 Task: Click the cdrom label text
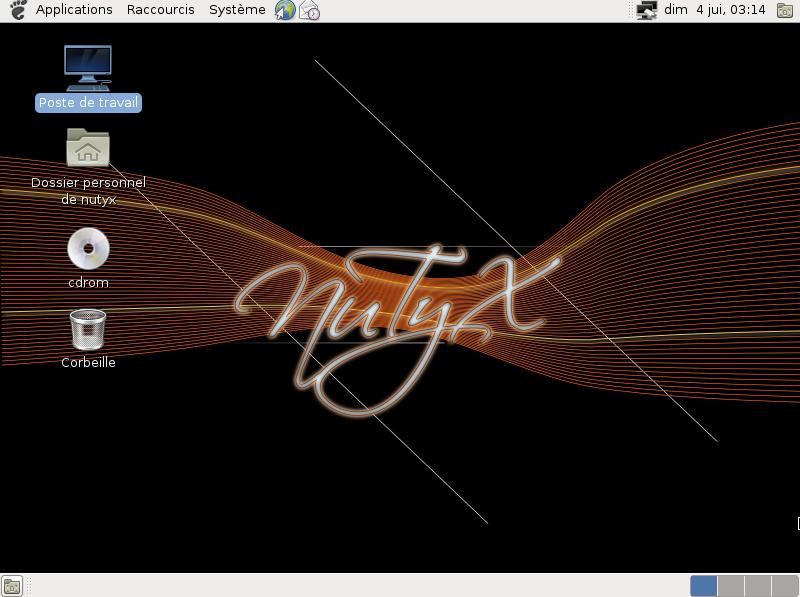tap(88, 283)
